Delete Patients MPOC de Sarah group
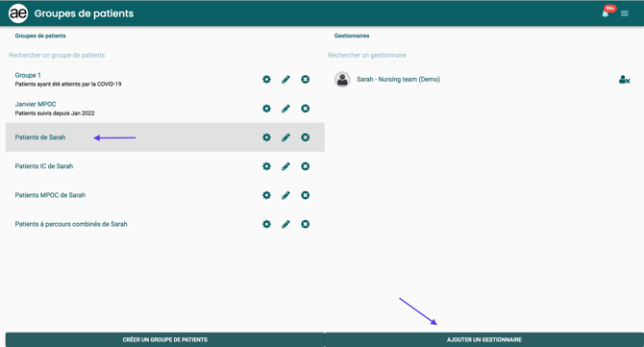The width and height of the screenshot is (644, 347). 305,195
